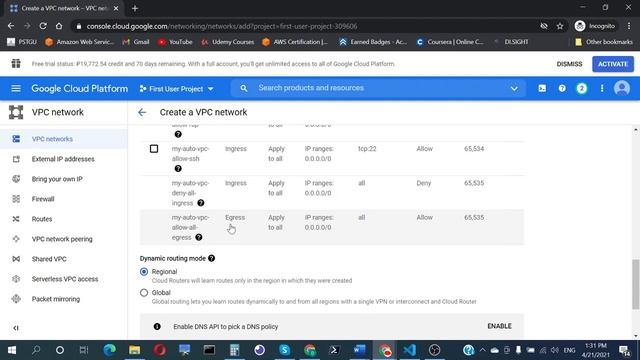
Task: Open File Explorer from taskbar
Action: 134,350
